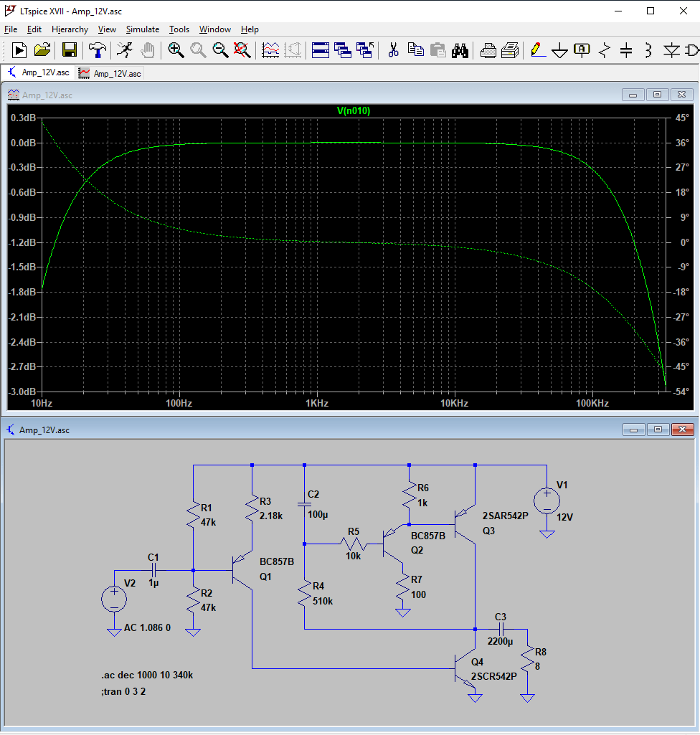Select the Cut scissors tool
Viewport: 700px width, 735px height.
click(393, 50)
